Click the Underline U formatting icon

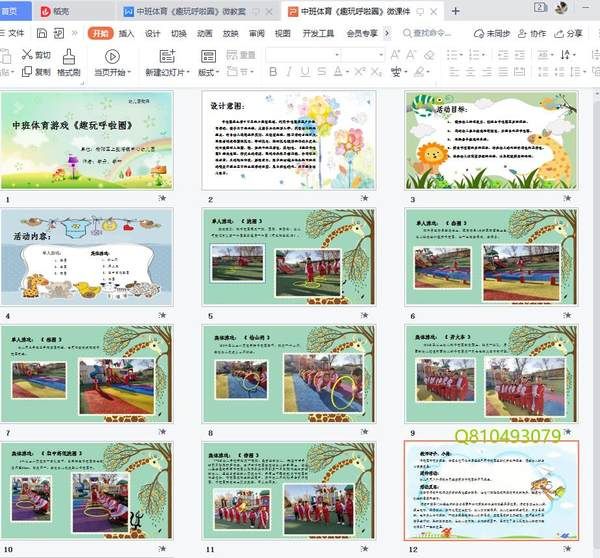pyautogui.click(x=305, y=72)
